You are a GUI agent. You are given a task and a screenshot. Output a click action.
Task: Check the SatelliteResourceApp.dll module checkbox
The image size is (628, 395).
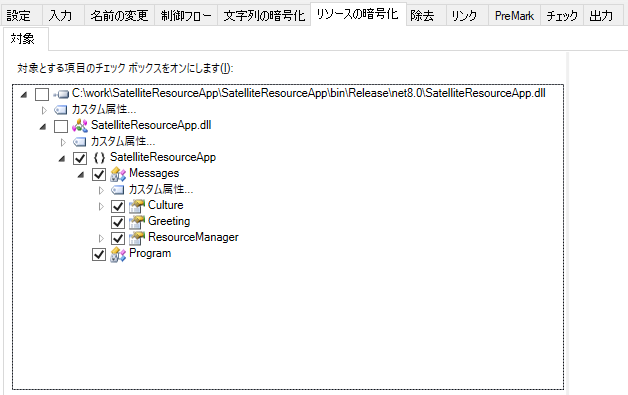[x=61, y=126]
